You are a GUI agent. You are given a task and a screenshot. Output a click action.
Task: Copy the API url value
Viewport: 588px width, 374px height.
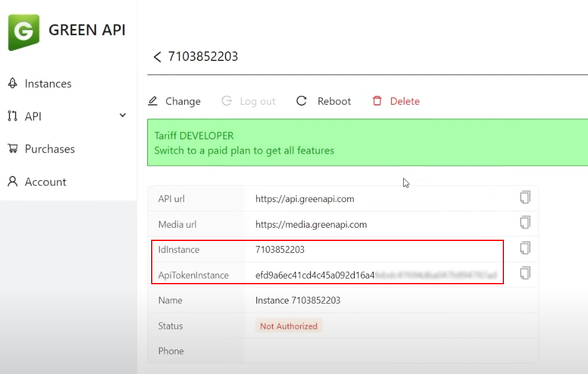pos(525,197)
